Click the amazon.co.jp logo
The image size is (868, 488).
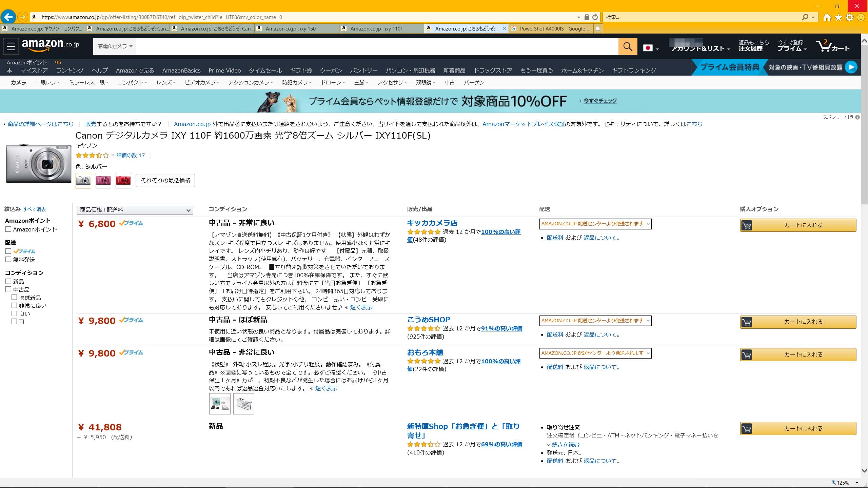click(51, 45)
